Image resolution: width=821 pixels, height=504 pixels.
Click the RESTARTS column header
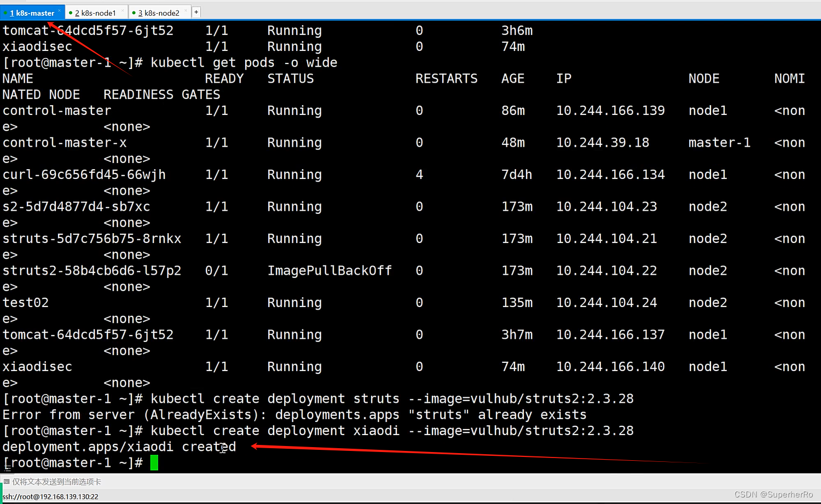point(447,78)
